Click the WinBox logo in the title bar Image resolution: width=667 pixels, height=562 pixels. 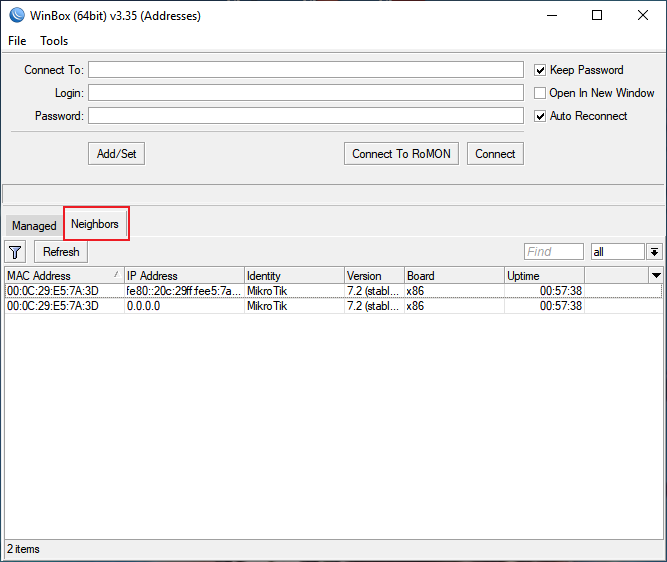[17, 15]
